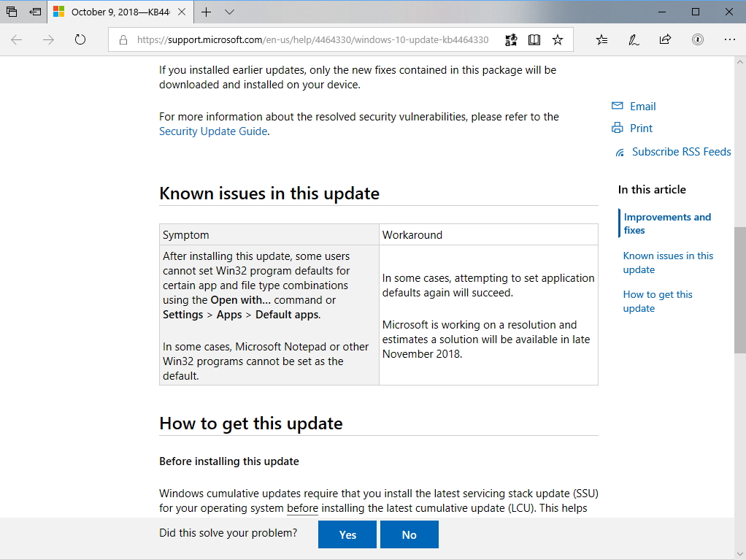The width and height of the screenshot is (746, 560).
Task: Open the Security Update Guide link
Action: coord(213,131)
